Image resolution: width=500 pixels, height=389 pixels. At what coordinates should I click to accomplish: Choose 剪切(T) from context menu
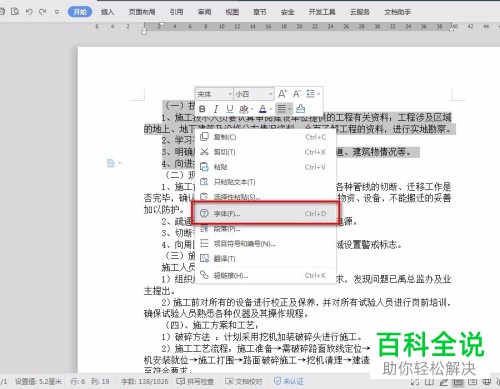tap(265, 152)
